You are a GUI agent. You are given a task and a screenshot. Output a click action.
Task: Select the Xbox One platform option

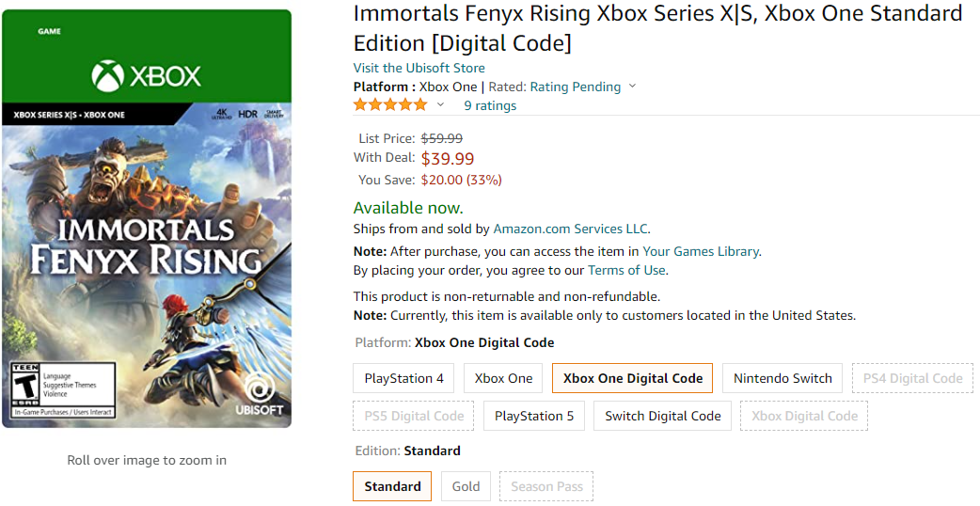click(x=503, y=378)
